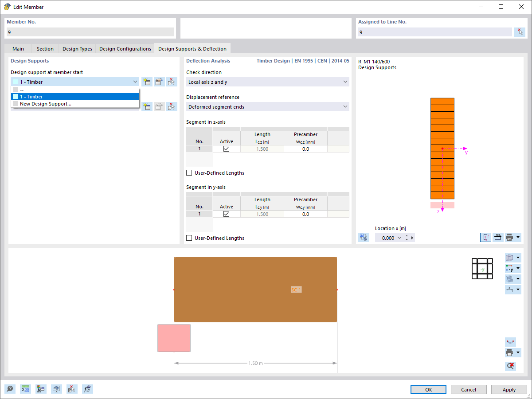Viewport: 532px width, 399px height.
Task: Click color and font settings icon in bottom toolbar
Action: [41, 389]
